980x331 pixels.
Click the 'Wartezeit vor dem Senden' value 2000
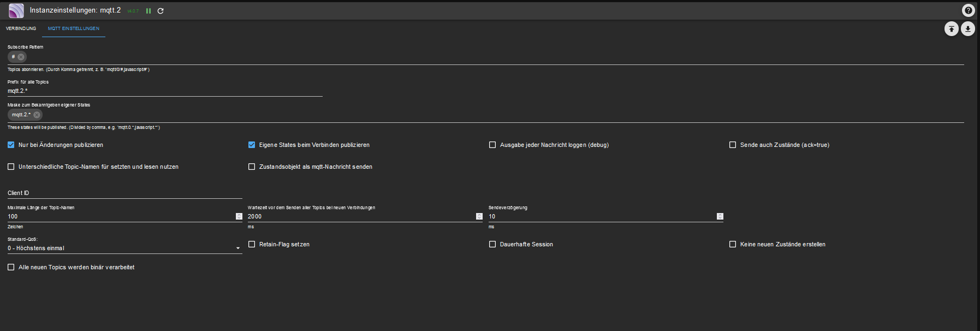coord(254,216)
